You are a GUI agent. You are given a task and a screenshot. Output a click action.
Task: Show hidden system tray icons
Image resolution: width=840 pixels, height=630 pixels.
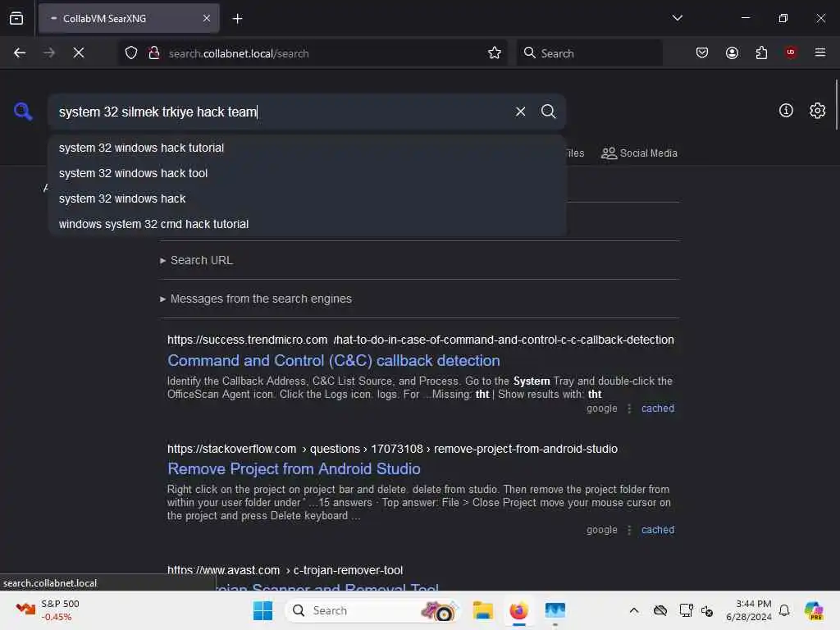click(634, 610)
